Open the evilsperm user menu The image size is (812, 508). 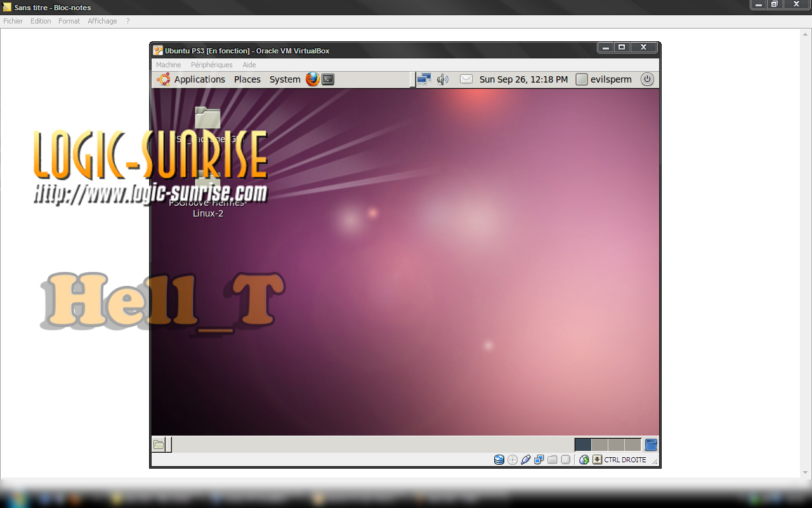tap(604, 79)
